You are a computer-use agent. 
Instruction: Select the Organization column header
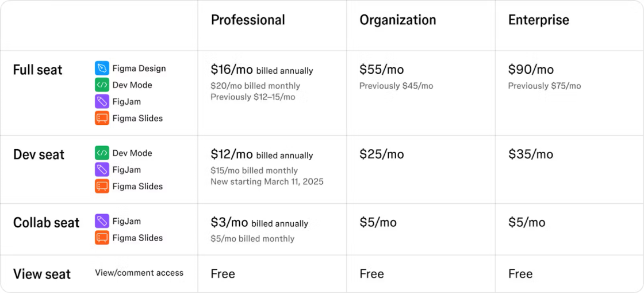pos(397,20)
